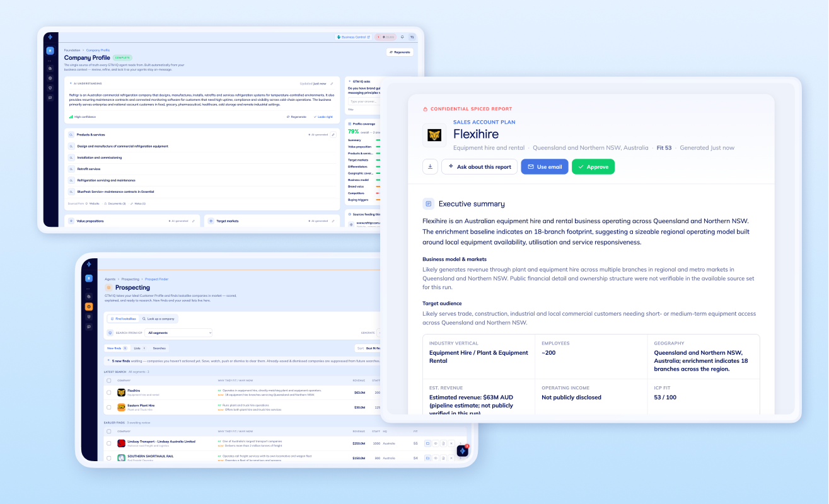
Task: Edit the Value propositions card with pencil icon
Action: coord(194,221)
